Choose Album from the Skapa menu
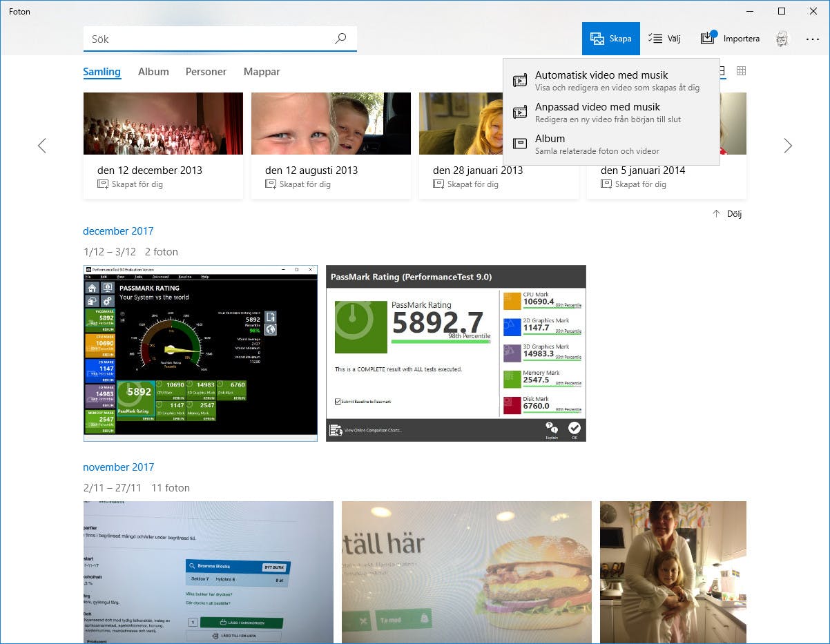The image size is (830, 644). (x=611, y=144)
